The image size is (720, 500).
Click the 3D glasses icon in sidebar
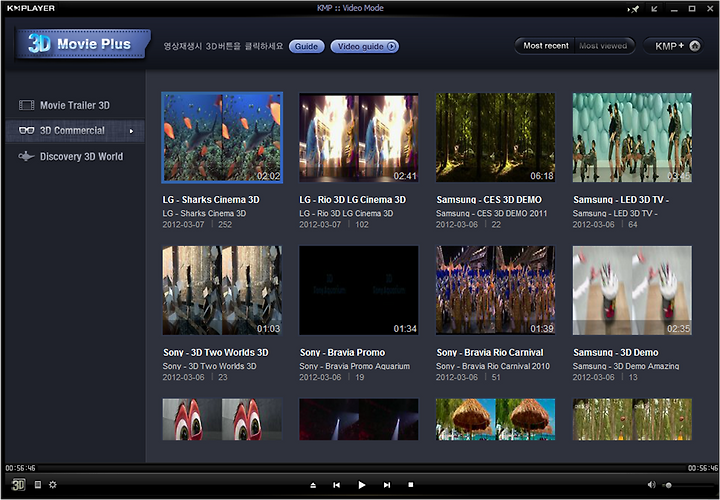pos(26,131)
